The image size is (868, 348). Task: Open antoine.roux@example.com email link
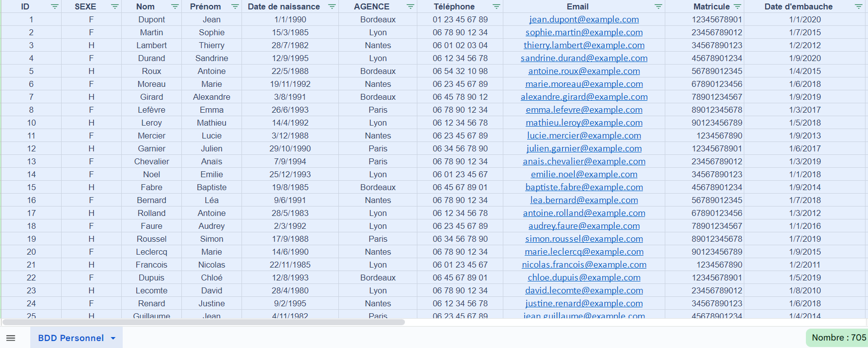pyautogui.click(x=584, y=71)
